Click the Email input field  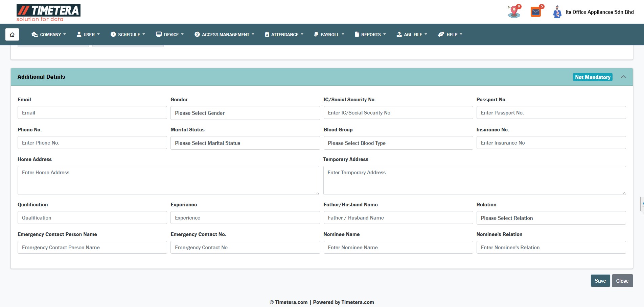point(92,113)
